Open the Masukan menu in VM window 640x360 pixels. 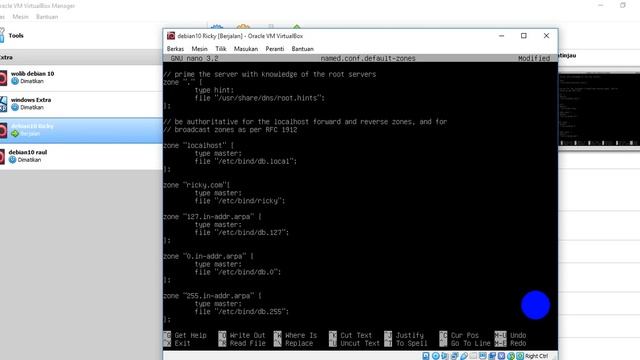[246, 49]
